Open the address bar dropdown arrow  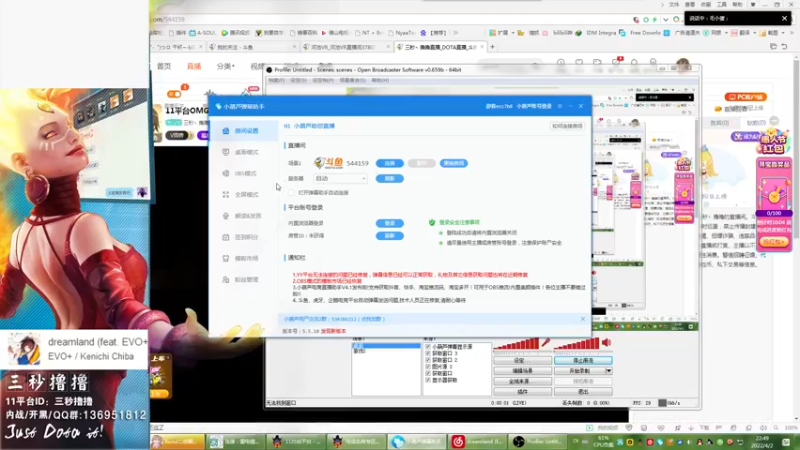tap(665, 19)
